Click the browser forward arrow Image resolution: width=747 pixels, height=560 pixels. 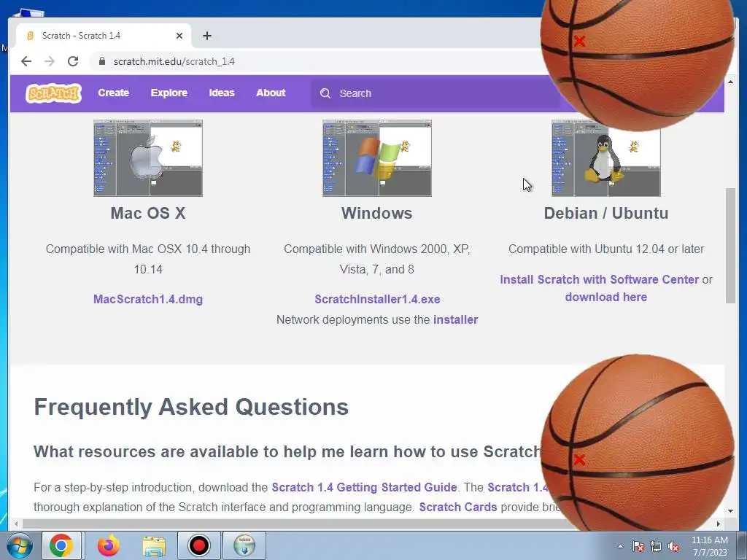click(x=49, y=61)
